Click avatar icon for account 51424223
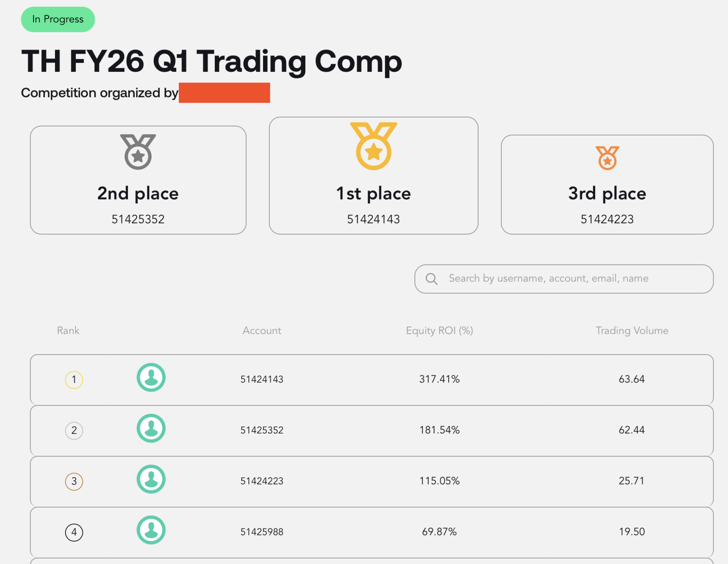The width and height of the screenshot is (728, 564). [151, 479]
